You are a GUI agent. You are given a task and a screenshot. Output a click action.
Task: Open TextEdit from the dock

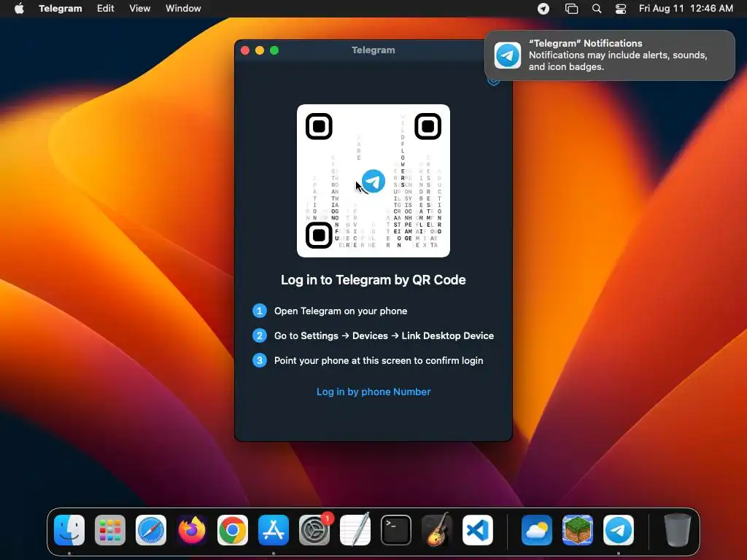[x=355, y=530]
